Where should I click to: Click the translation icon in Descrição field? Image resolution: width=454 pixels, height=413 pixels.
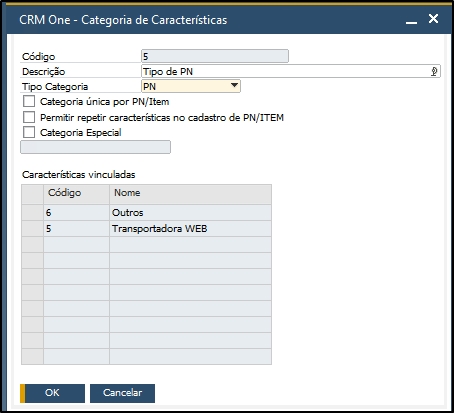pyautogui.click(x=434, y=71)
